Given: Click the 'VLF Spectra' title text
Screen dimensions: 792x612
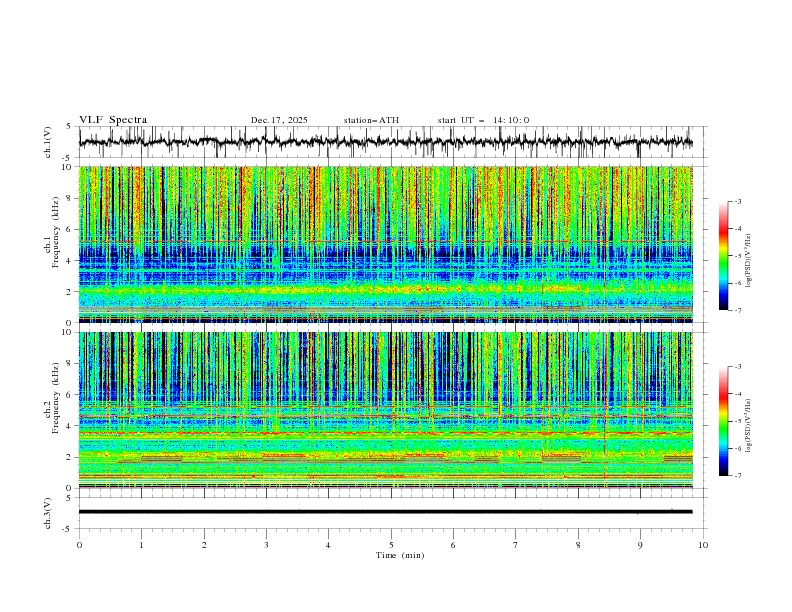Looking at the screenshot, I should point(113,120).
